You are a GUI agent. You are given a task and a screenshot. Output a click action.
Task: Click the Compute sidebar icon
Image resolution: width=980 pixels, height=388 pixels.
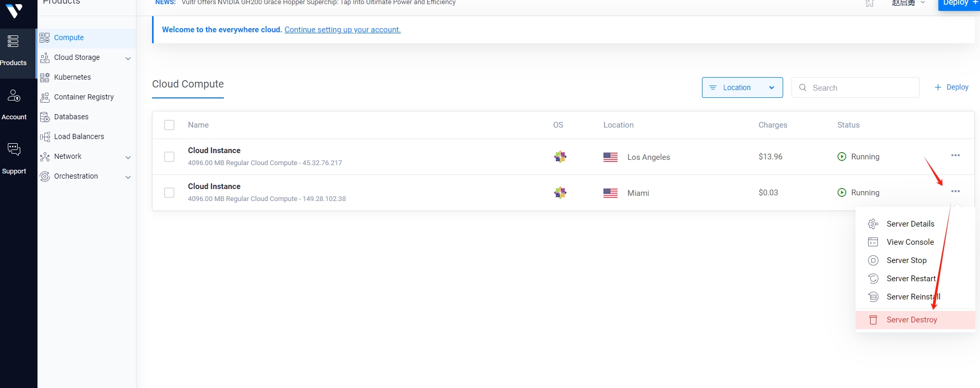[x=45, y=37]
